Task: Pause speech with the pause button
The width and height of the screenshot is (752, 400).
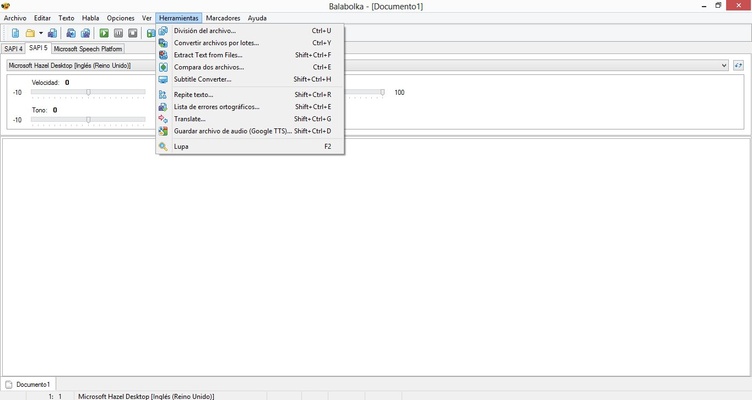Action: tap(118, 33)
